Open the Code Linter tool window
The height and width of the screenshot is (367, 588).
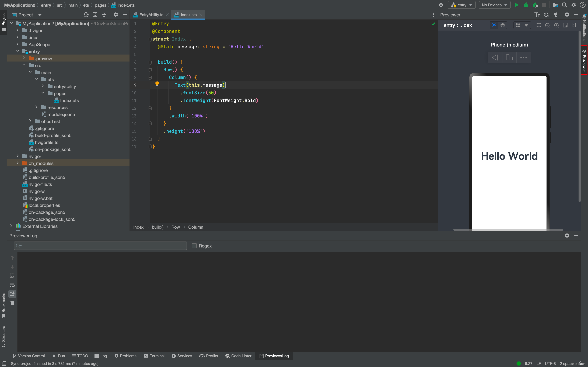pyautogui.click(x=238, y=356)
